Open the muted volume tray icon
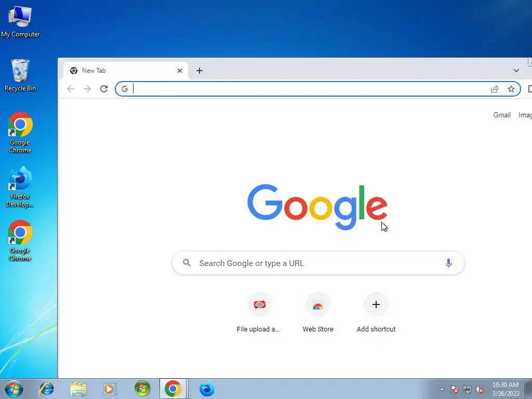The width and height of the screenshot is (532, 399). pos(480,389)
